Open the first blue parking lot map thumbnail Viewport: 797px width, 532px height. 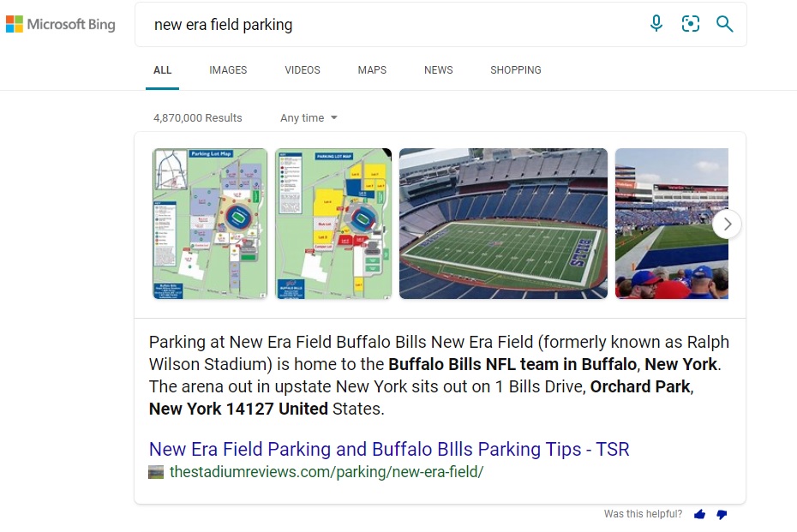click(210, 224)
